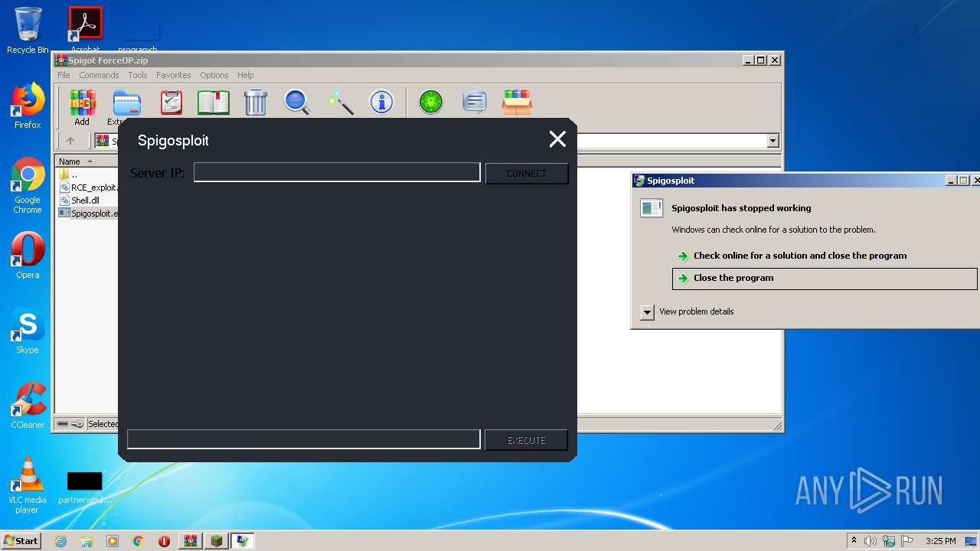Click the up-one-level arrow in WinRAR
This screenshot has width=980, height=551.
pyautogui.click(x=70, y=141)
